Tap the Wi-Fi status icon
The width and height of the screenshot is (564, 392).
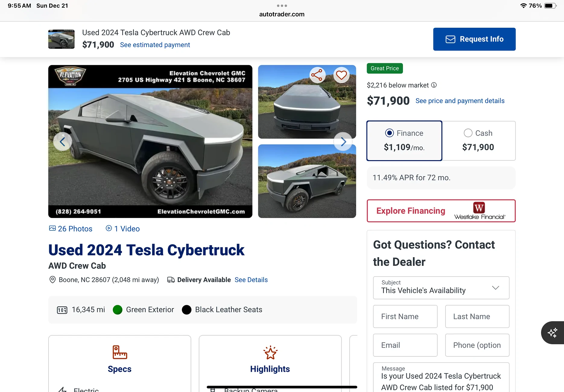[524, 6]
